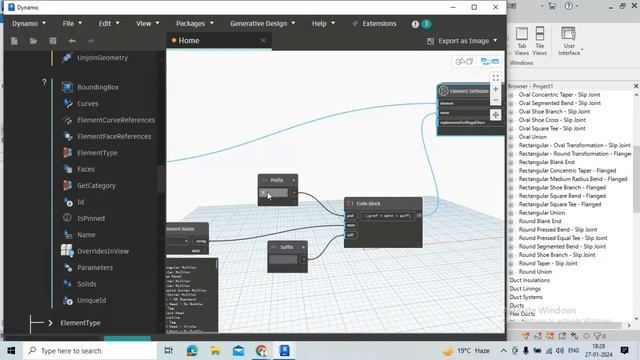The height and width of the screenshot is (360, 640).
Task: Click the New file icon in the Dynamo toolbar
Action: click(x=14, y=41)
